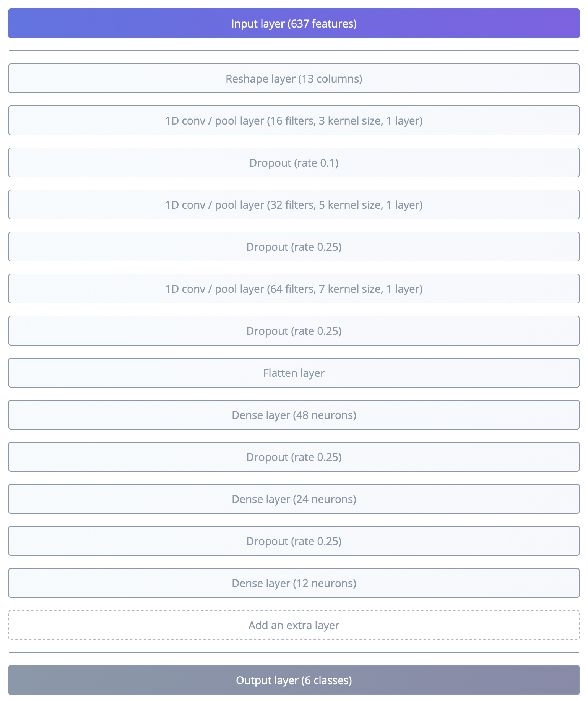The image size is (588, 701).
Task: Select the 1D conv layer with 16 filters
Action: tap(294, 121)
